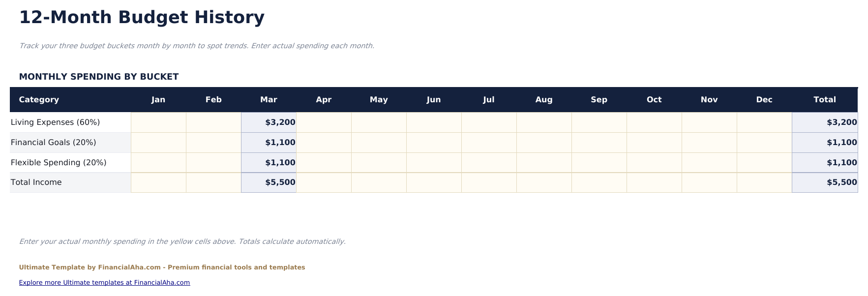Click the Total column header
Screen dimensions: 868x296
[x=824, y=100]
